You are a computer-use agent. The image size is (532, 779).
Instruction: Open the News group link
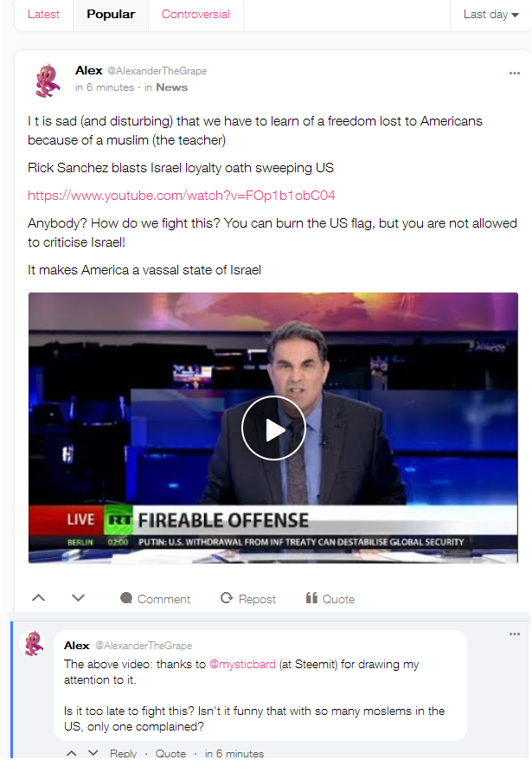[x=172, y=87]
